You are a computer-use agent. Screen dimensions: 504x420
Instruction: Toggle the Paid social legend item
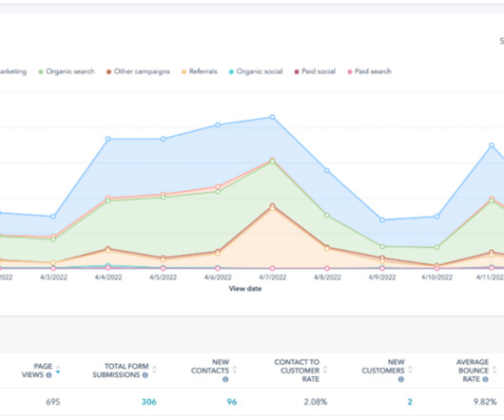point(315,71)
